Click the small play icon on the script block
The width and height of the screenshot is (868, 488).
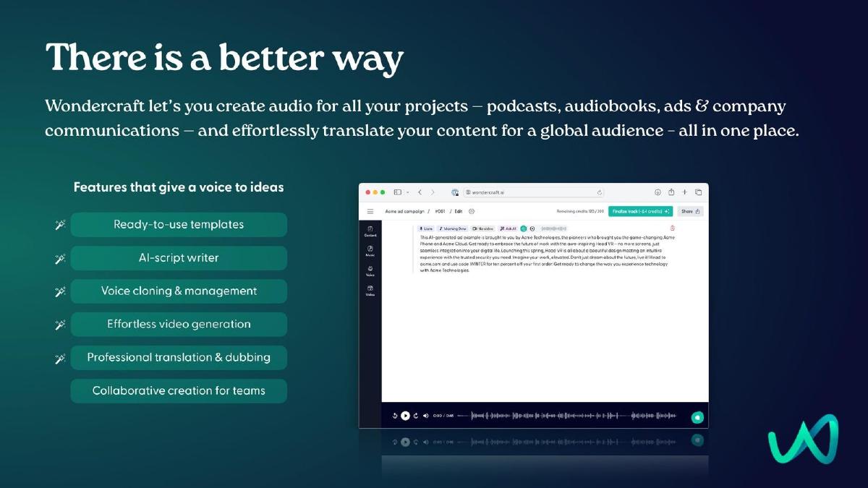(532, 228)
